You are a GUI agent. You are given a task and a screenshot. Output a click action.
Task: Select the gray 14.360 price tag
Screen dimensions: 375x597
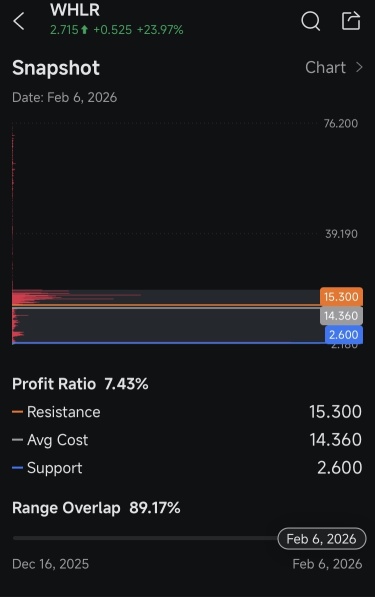[x=341, y=316]
